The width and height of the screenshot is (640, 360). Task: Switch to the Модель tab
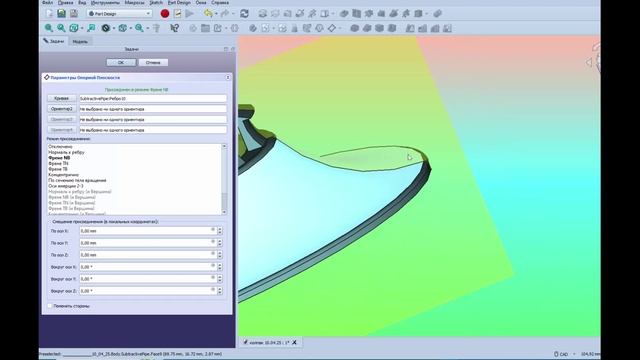80,41
